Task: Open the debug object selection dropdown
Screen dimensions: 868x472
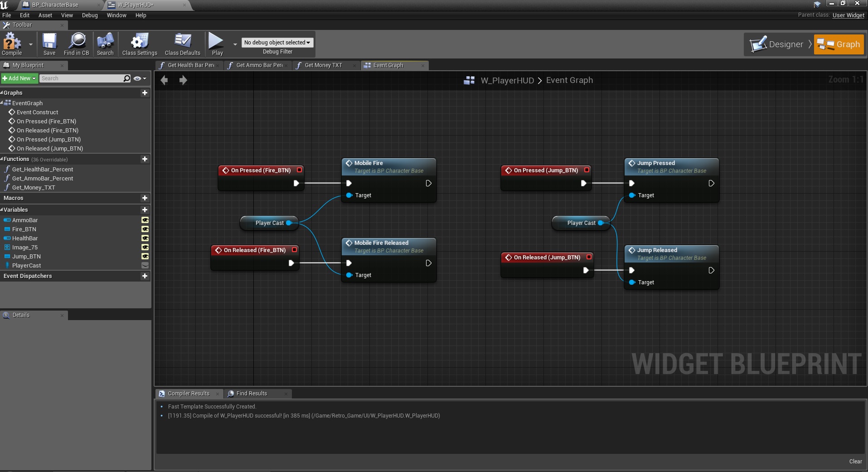Action: pos(277,43)
